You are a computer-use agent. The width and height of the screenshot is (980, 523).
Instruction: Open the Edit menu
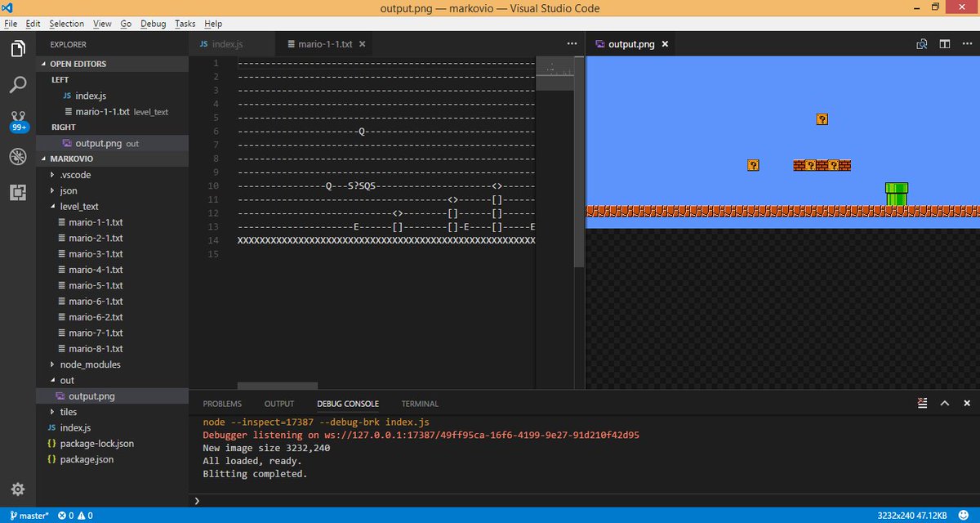click(x=33, y=24)
